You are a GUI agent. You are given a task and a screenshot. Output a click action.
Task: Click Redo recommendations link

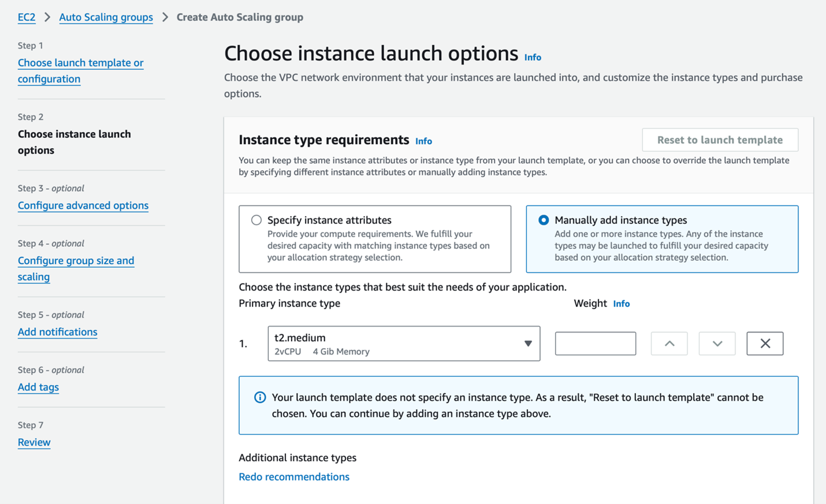(294, 477)
